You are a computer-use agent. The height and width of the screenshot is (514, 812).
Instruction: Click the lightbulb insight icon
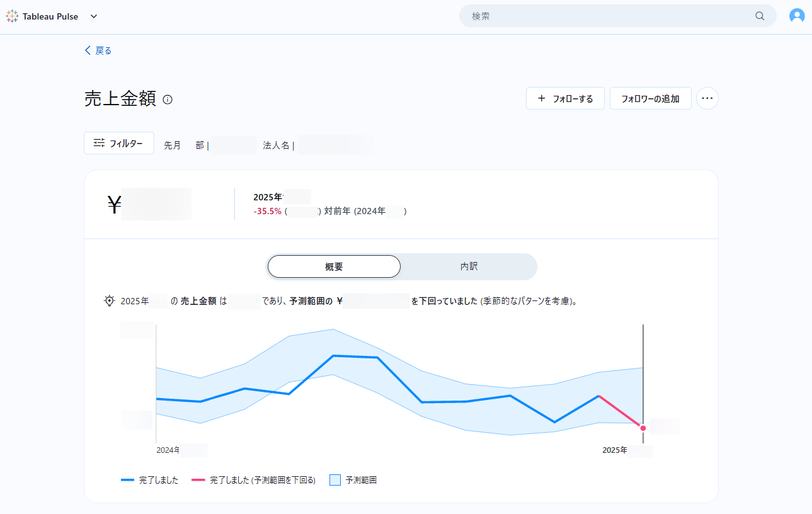pyautogui.click(x=110, y=301)
